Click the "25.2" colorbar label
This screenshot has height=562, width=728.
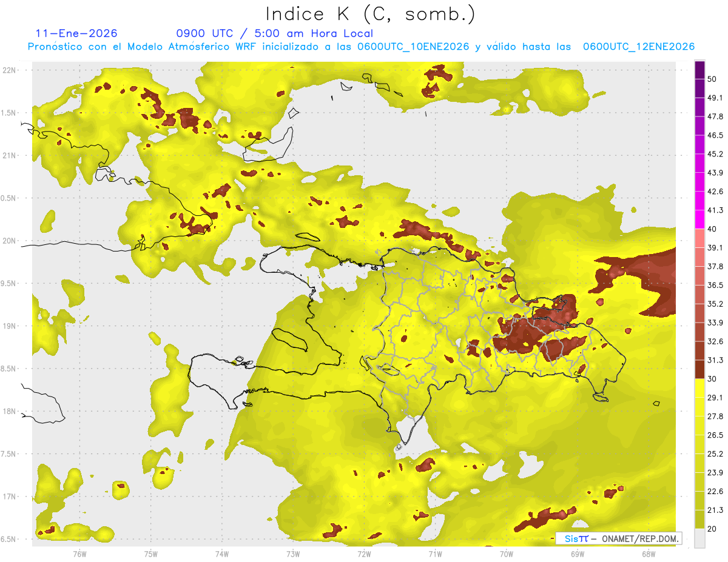pyautogui.click(x=715, y=454)
